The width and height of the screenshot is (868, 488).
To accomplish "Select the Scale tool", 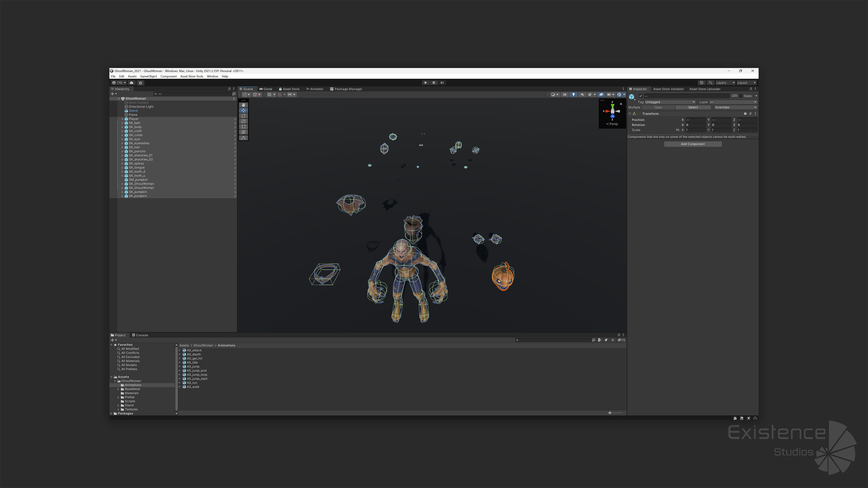I will pyautogui.click(x=243, y=121).
